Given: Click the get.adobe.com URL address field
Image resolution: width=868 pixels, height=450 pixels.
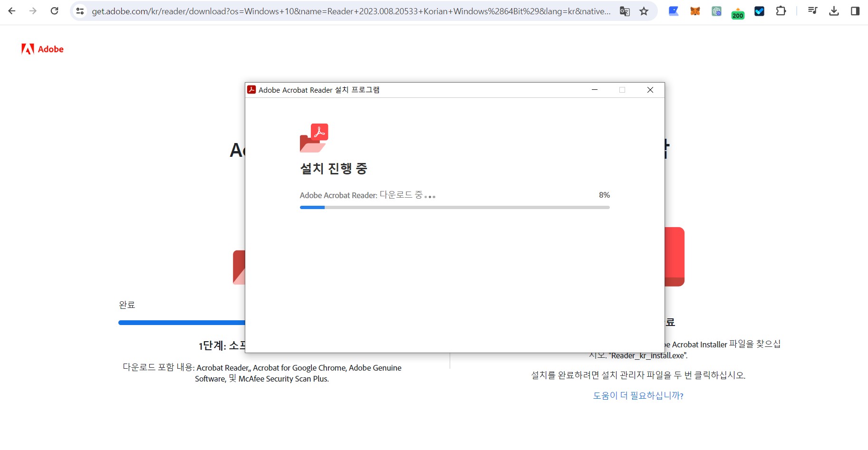Looking at the screenshot, I should pyautogui.click(x=351, y=11).
